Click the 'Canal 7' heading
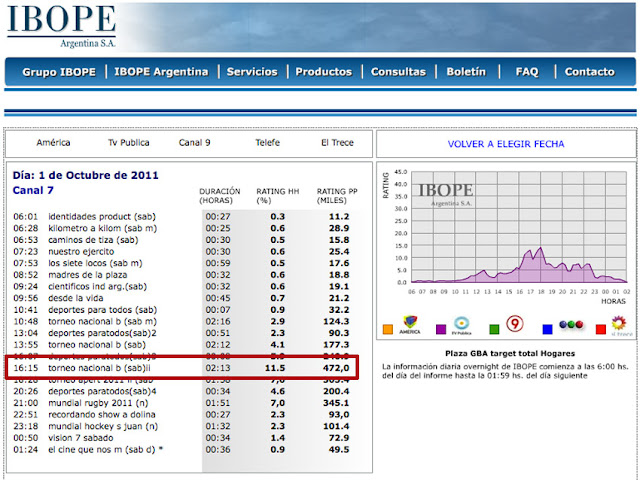 33,190
